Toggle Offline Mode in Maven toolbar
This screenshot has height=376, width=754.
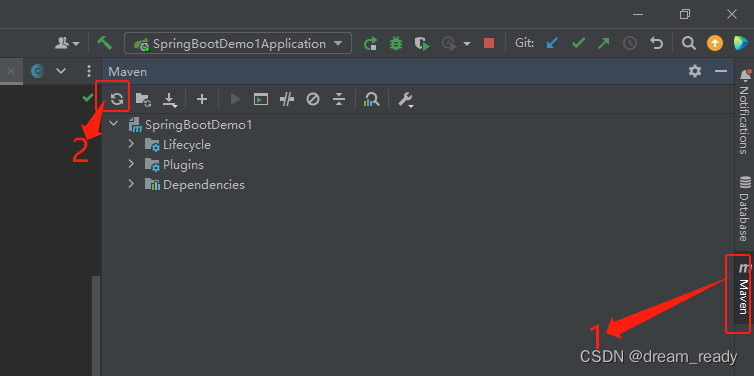tap(287, 99)
